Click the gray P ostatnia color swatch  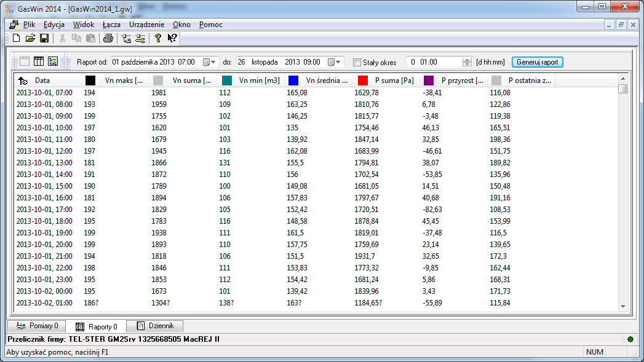click(x=496, y=81)
